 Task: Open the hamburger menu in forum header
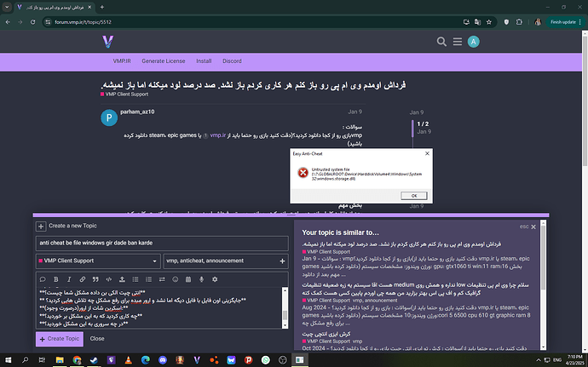[x=457, y=42]
